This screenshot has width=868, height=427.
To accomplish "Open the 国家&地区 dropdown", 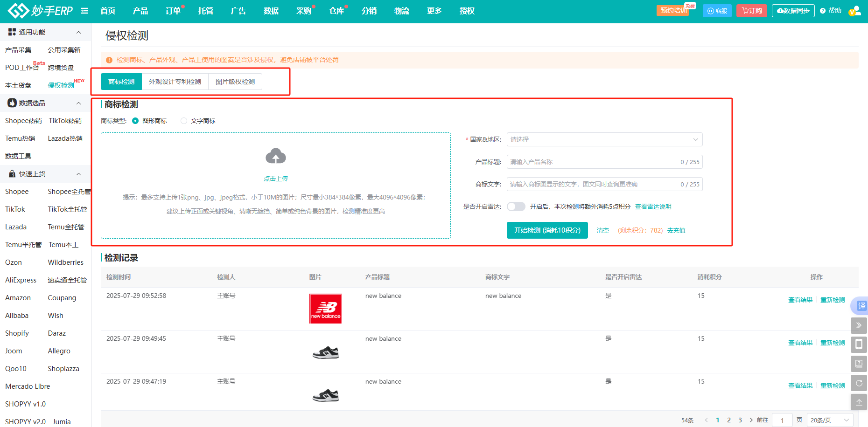I will [x=604, y=139].
